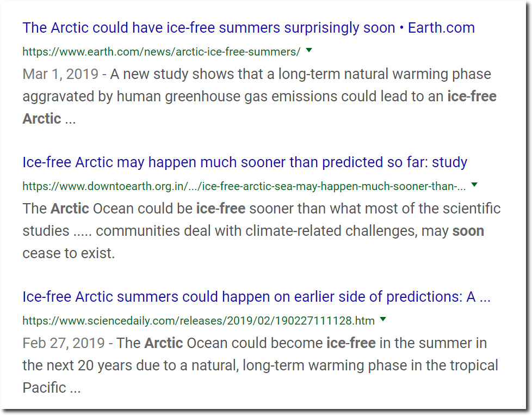Screen dimensions: 532x415
Task: Click the bold 'Arctic' in 'The Arctic Ocean could become'
Action: coord(164,343)
